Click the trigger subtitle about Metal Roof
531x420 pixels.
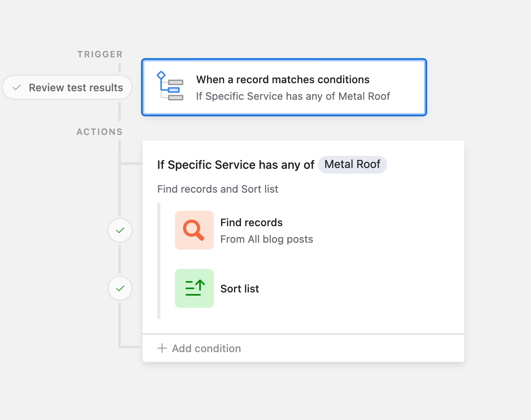tap(293, 96)
